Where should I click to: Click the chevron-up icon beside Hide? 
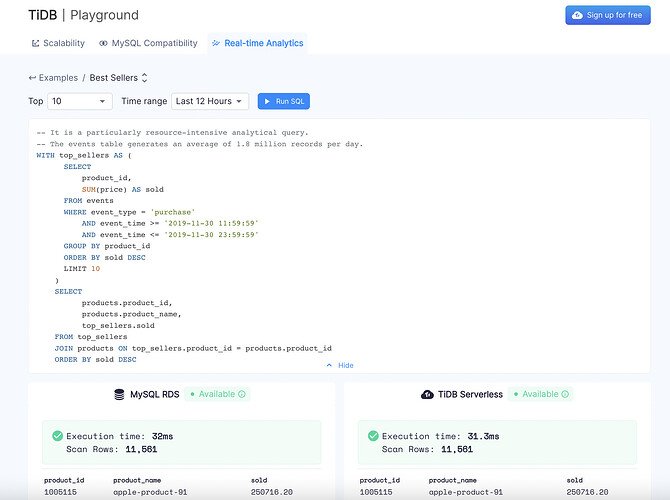pos(329,365)
